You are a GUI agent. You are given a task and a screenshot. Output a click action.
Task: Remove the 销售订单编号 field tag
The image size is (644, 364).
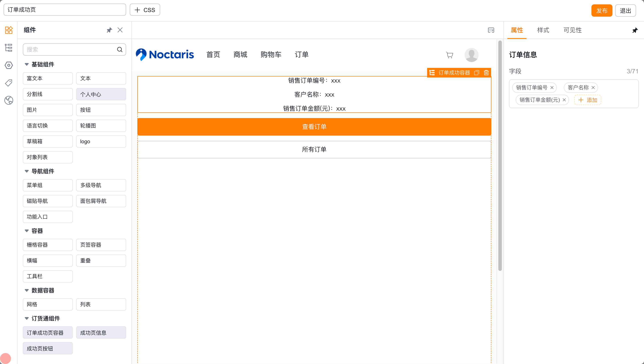coord(552,88)
